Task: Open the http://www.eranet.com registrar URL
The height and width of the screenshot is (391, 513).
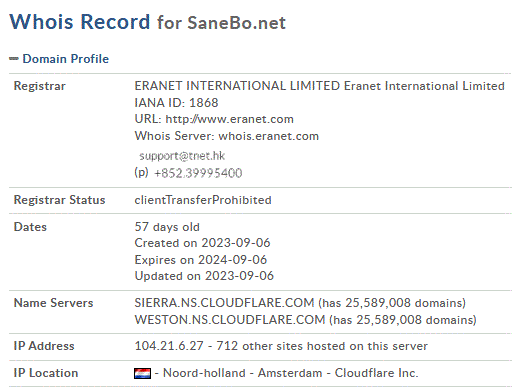Action: click(230, 119)
